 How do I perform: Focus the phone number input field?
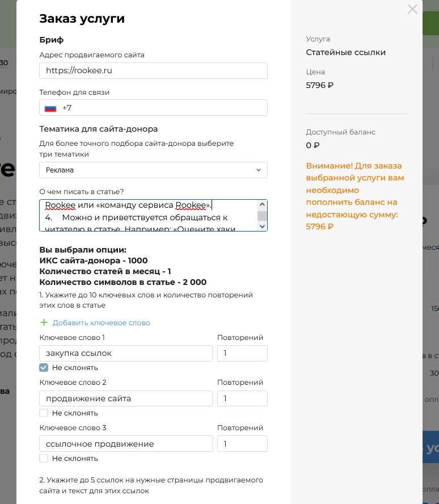coord(164,108)
